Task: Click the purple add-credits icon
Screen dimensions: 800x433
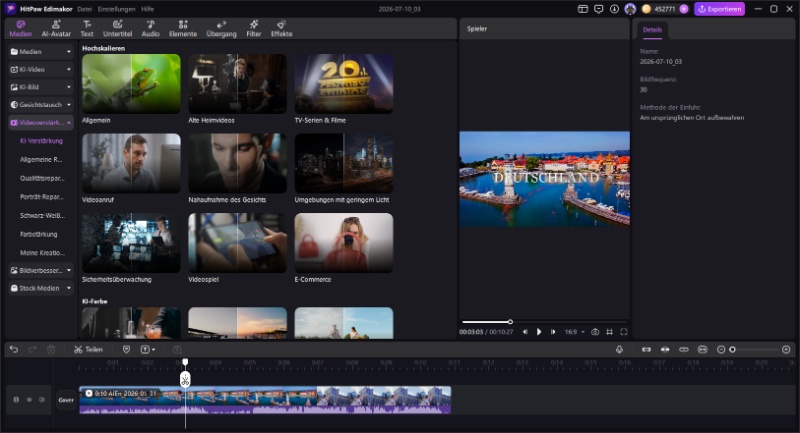Action: 684,9
